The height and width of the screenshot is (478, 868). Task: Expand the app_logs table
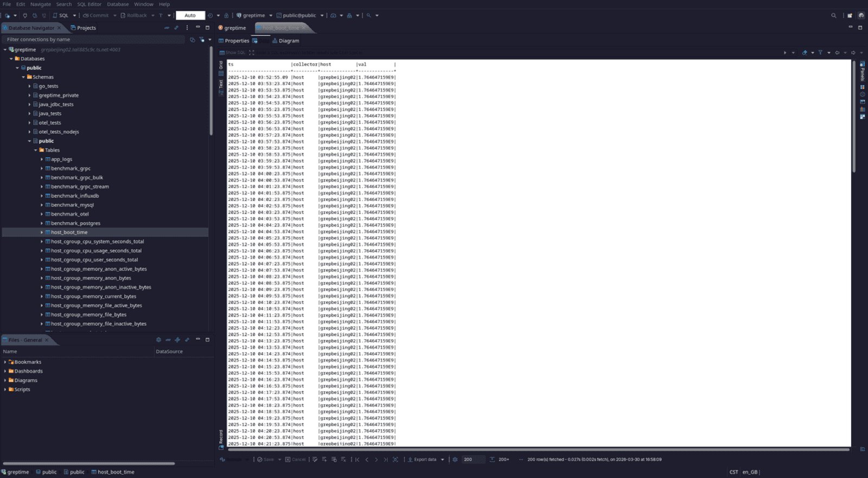[42, 159]
